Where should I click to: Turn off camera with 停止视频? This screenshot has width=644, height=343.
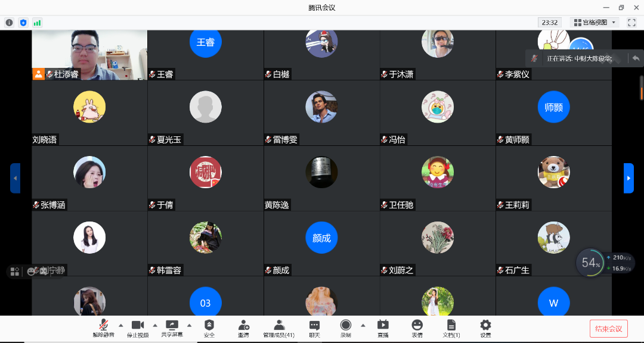click(138, 328)
